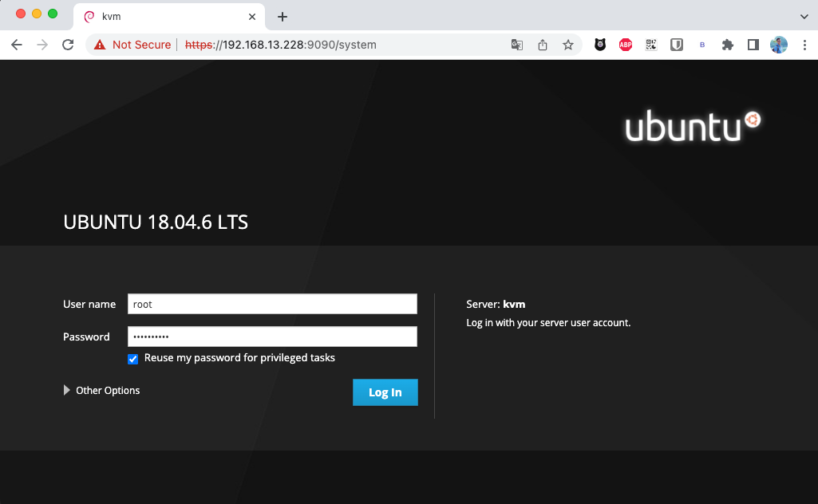Image resolution: width=818 pixels, height=504 pixels.
Task: Open the QR code extension icon
Action: tap(651, 45)
